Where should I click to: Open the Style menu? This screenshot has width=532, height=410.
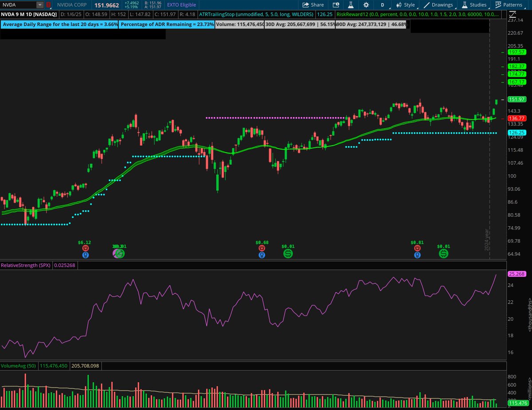pyautogui.click(x=405, y=5)
